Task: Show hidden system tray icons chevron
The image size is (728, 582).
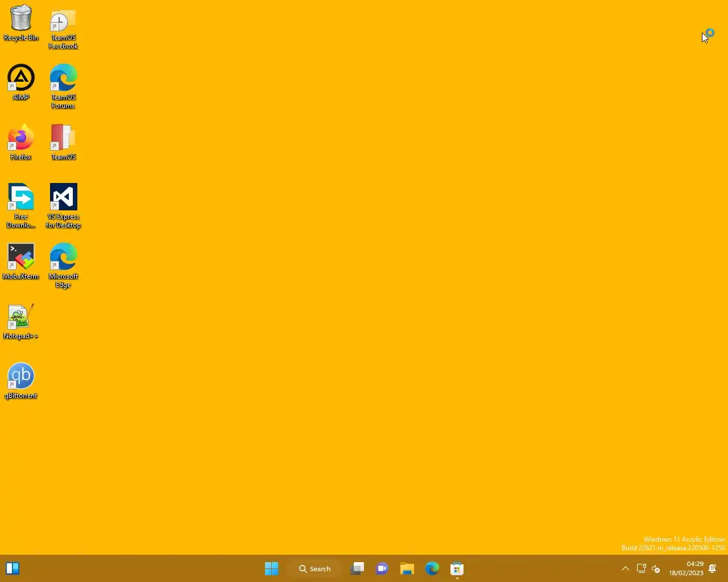Action: pos(626,568)
